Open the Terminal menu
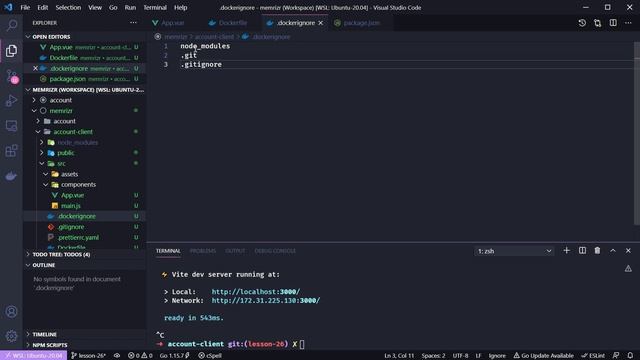The image size is (640, 360). pyautogui.click(x=155, y=7)
